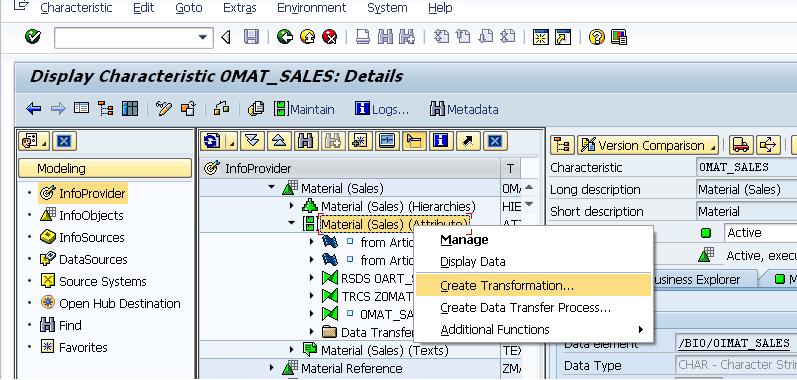This screenshot has width=797, height=380.
Task: Choose Create Data Transfer Process... menu entry
Action: pos(525,308)
